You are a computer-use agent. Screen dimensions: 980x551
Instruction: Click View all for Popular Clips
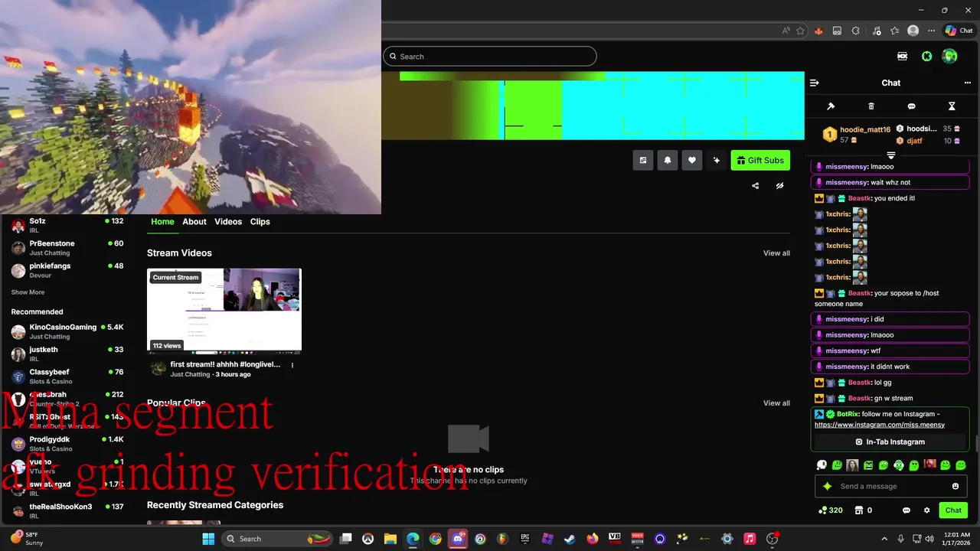click(776, 403)
